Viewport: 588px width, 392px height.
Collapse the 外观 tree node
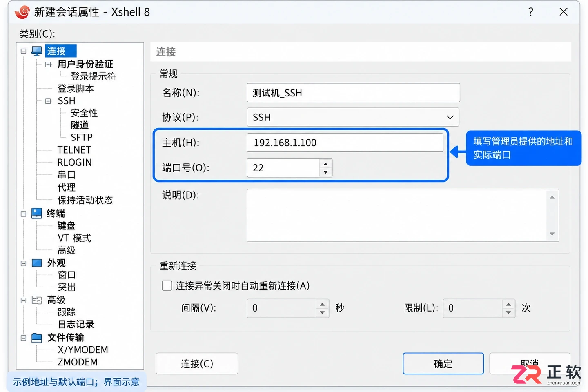coord(23,263)
